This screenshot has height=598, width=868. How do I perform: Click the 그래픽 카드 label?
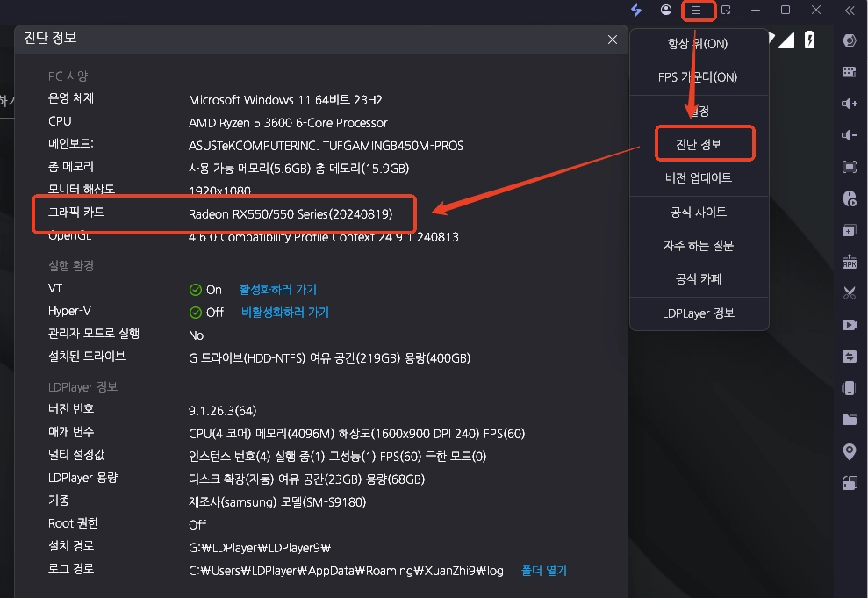[x=76, y=213]
